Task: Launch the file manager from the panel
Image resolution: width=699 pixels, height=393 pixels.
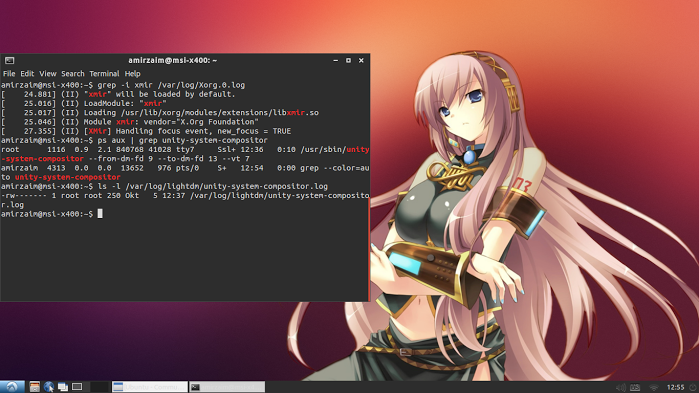Action: [35, 387]
